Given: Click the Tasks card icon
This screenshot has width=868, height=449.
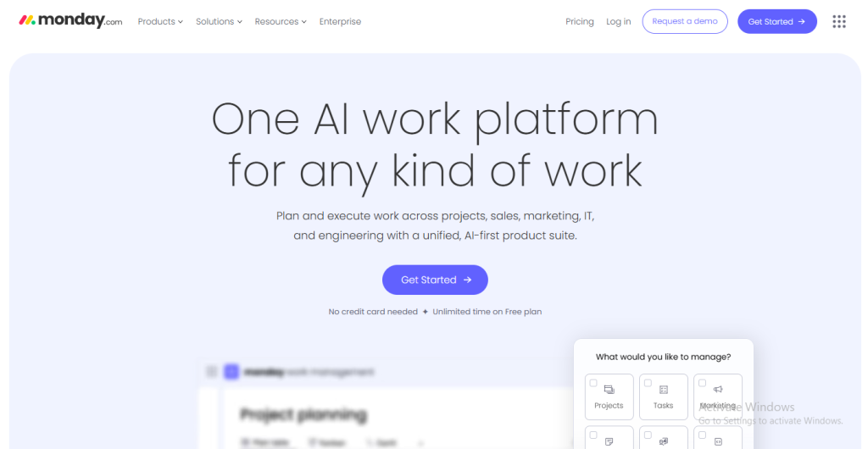Looking at the screenshot, I should click(663, 390).
